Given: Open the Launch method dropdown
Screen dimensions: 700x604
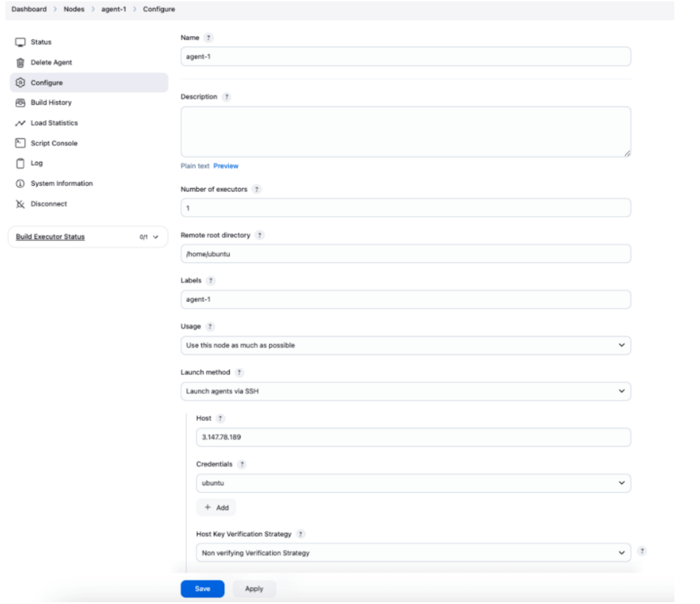Looking at the screenshot, I should click(405, 392).
